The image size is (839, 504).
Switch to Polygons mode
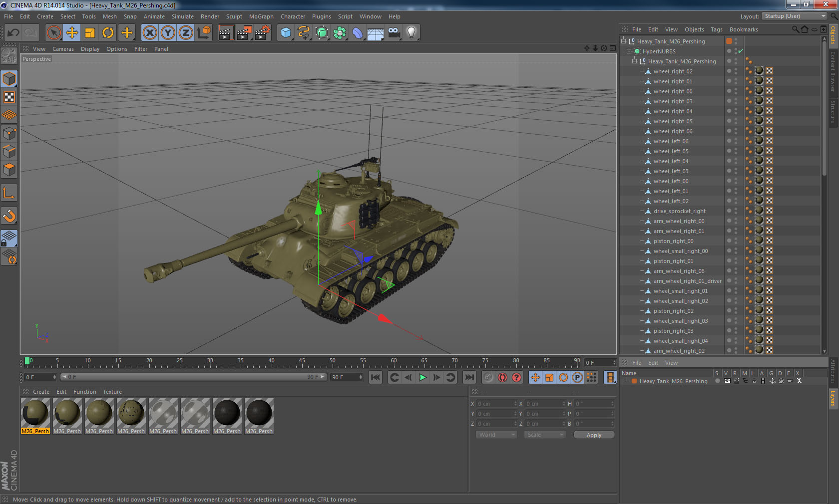pyautogui.click(x=9, y=170)
